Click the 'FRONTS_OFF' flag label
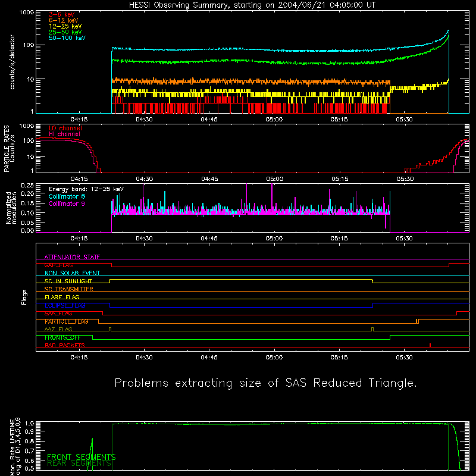 [x=62, y=337]
